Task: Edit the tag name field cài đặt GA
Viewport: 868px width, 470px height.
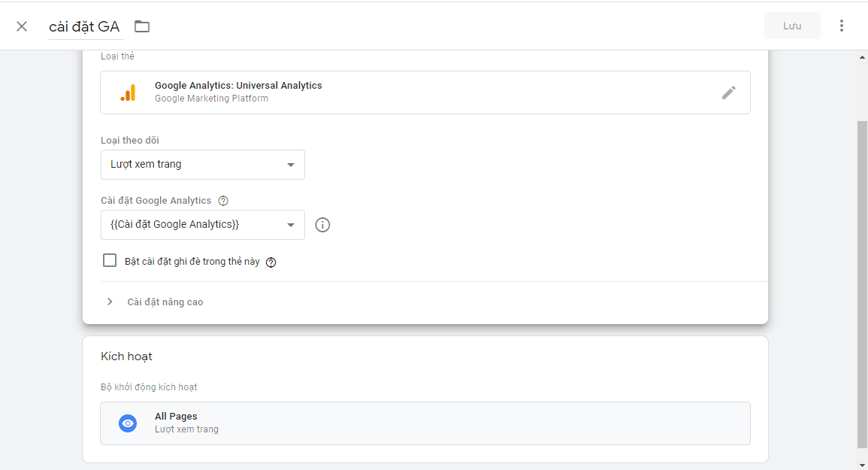Action: click(x=84, y=26)
